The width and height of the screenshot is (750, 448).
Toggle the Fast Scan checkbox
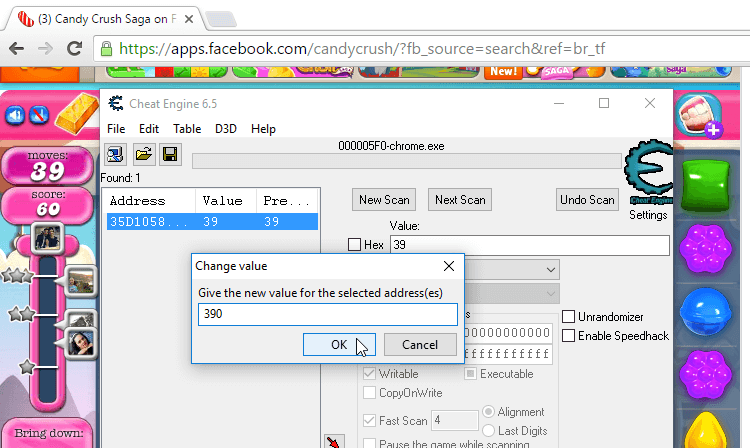pos(369,420)
